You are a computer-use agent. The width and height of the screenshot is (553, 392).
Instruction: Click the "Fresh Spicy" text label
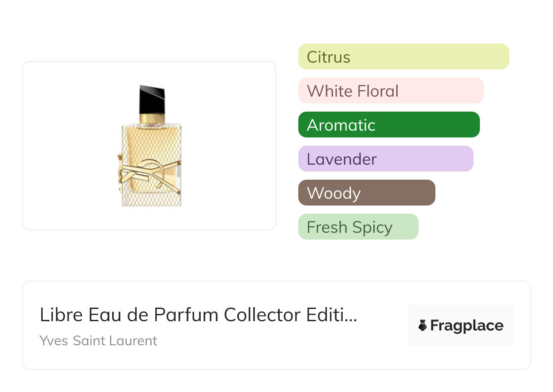pos(349,227)
